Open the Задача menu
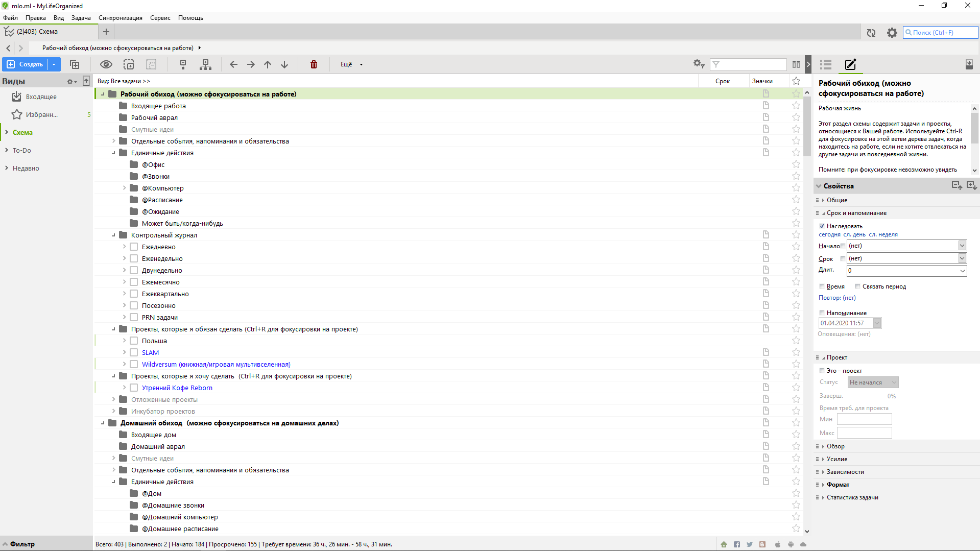The image size is (980, 551). [81, 18]
